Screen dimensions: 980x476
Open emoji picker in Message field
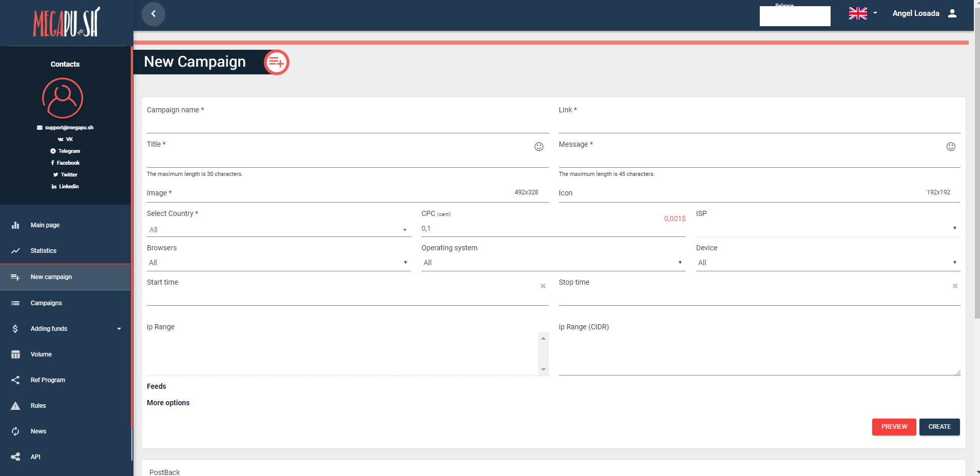pyautogui.click(x=950, y=147)
